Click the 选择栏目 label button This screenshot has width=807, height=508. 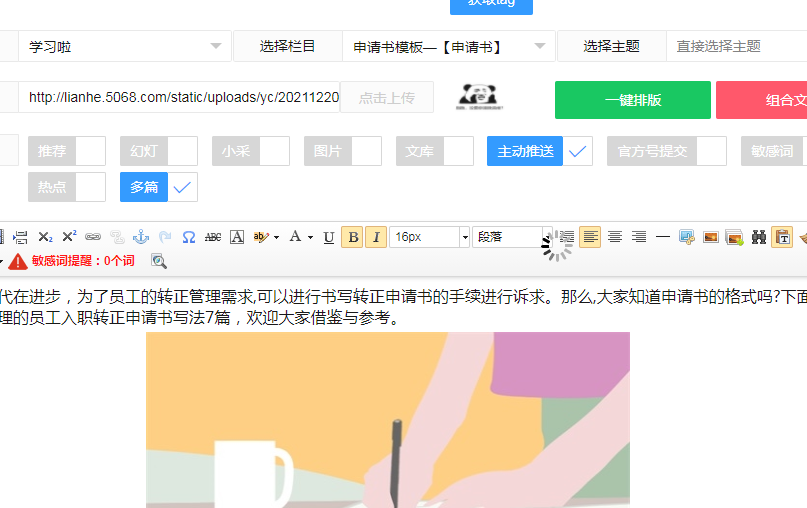pos(287,46)
